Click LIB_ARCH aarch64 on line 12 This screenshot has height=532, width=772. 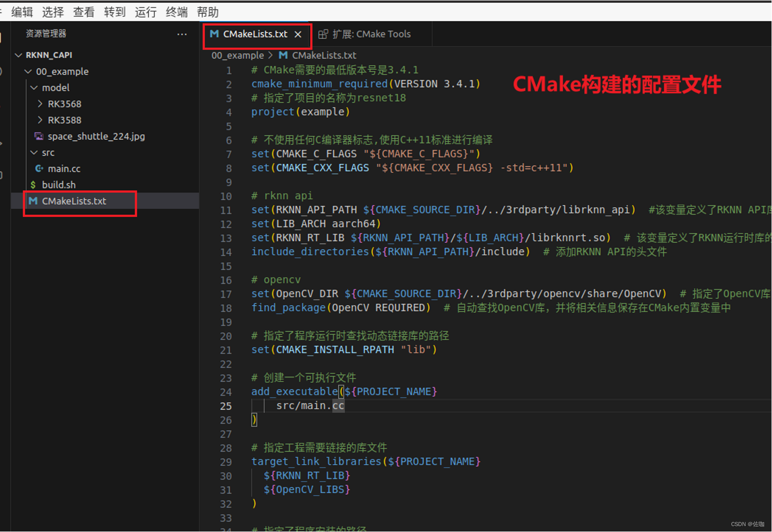(x=326, y=224)
